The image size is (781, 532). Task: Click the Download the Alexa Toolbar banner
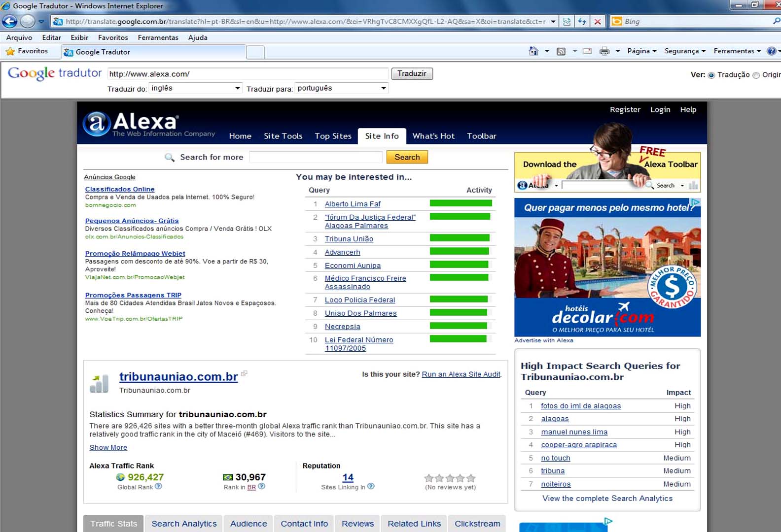(x=607, y=172)
